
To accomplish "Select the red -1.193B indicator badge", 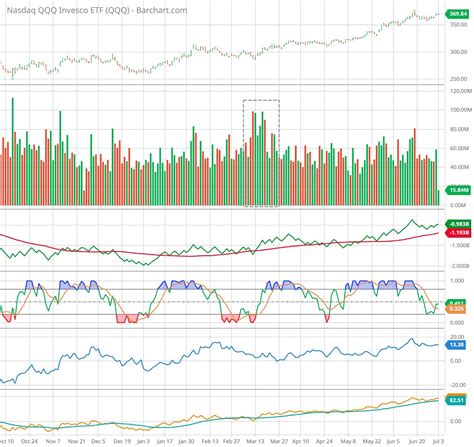I will [x=458, y=232].
